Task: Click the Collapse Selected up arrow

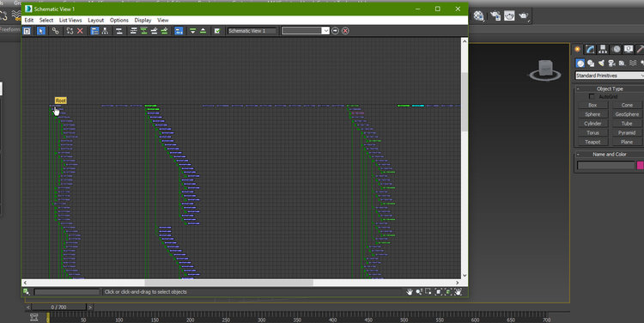Action: point(203,31)
